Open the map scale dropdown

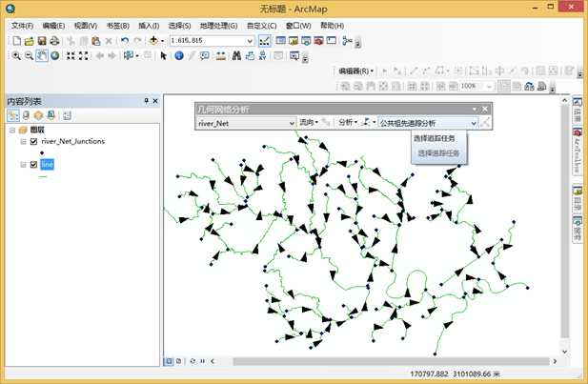(250, 41)
